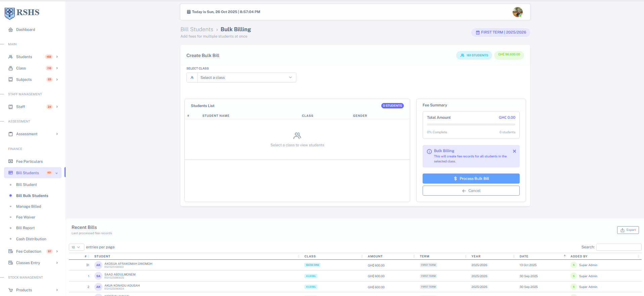Click the Subjects book icon
The width and height of the screenshot is (644, 296).
(x=10, y=80)
